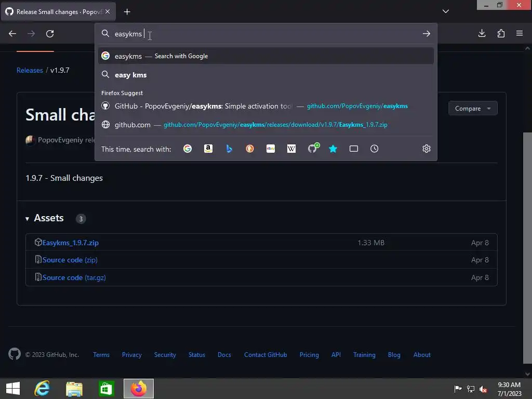Image resolution: width=532 pixels, height=399 pixels.
Task: Open a new tab with plus button
Action: [127, 12]
